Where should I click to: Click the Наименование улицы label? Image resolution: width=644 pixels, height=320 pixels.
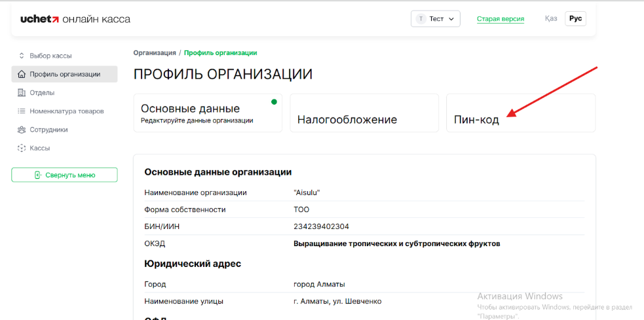pos(184,302)
